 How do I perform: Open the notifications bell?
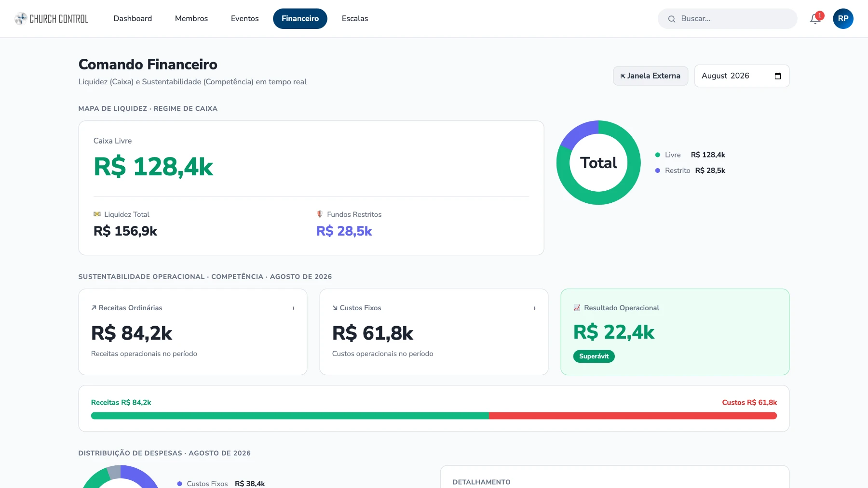[x=815, y=19]
